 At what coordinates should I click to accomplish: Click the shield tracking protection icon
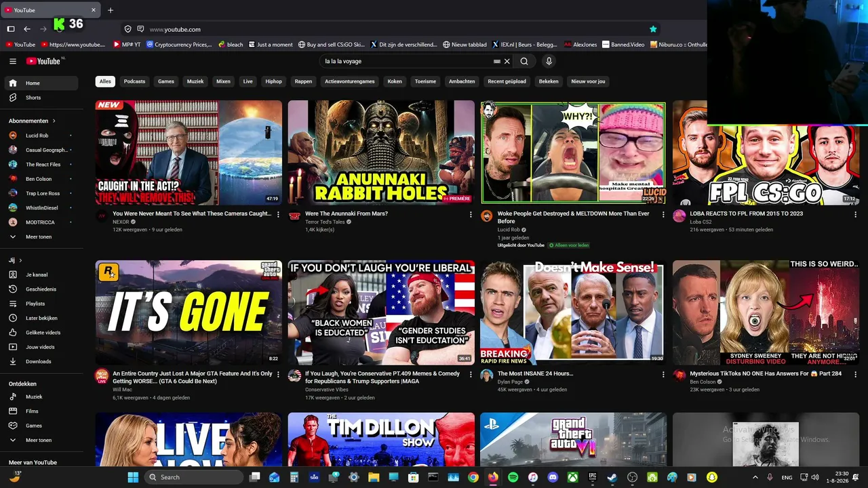tap(127, 29)
